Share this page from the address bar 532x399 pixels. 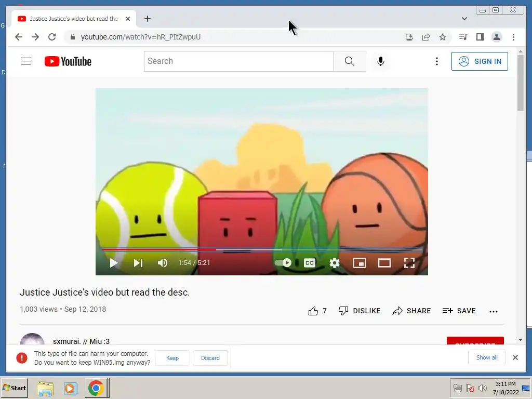pos(426,37)
